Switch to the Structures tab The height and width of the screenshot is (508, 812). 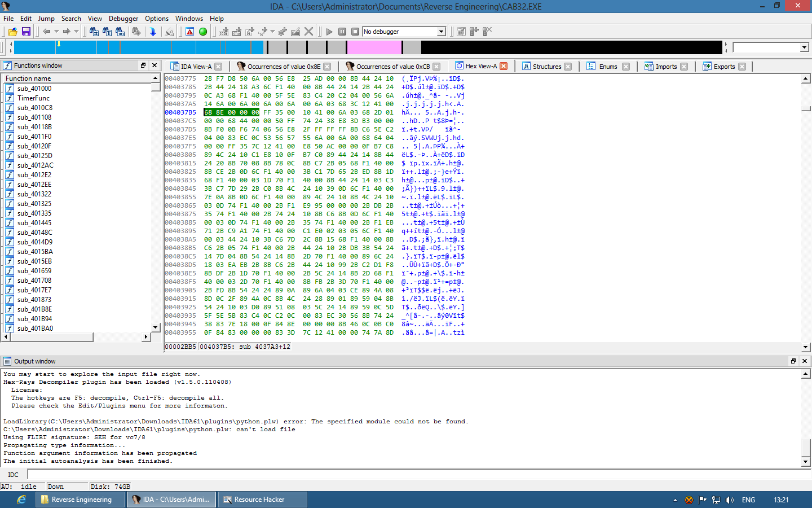546,67
